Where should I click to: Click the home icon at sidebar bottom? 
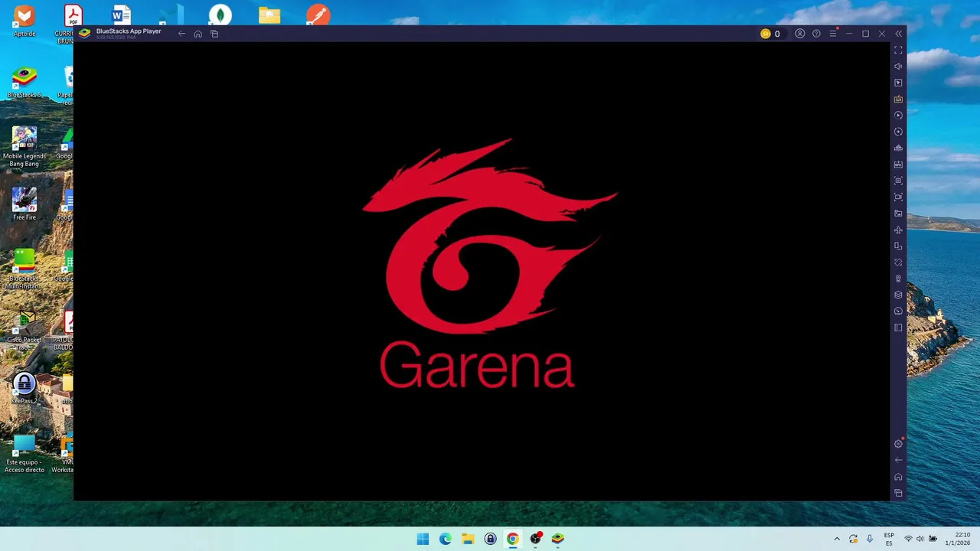898,477
